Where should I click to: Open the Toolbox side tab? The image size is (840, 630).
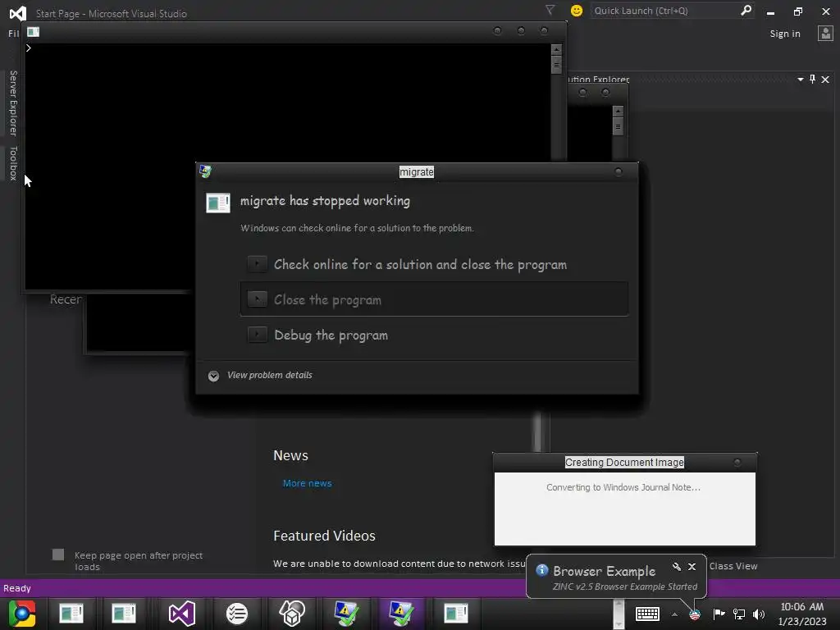(x=13, y=163)
